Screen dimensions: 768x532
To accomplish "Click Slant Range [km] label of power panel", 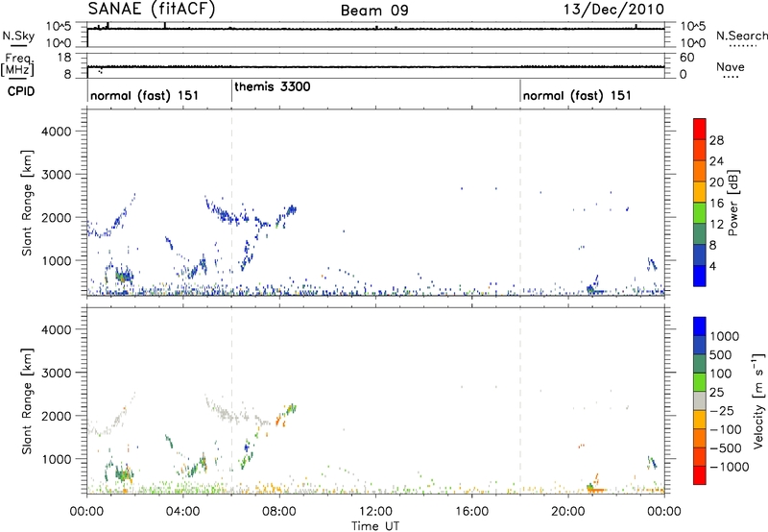I will pos(27,203).
